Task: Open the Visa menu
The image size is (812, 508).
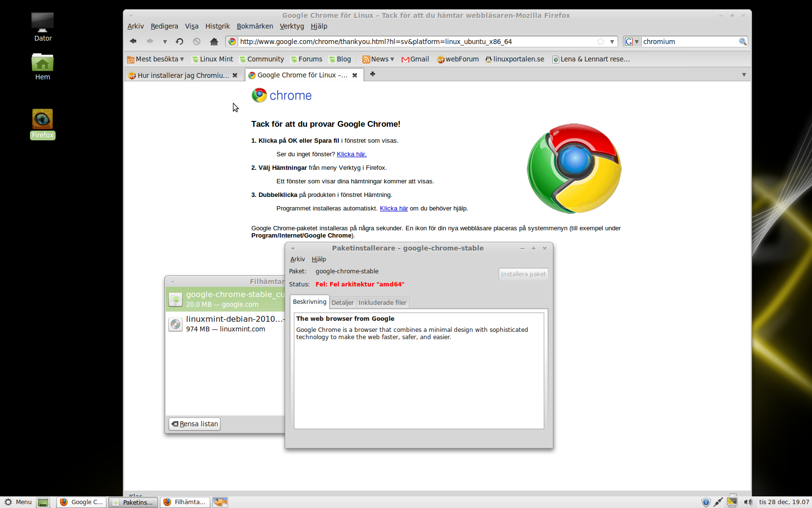Action: 191,26
